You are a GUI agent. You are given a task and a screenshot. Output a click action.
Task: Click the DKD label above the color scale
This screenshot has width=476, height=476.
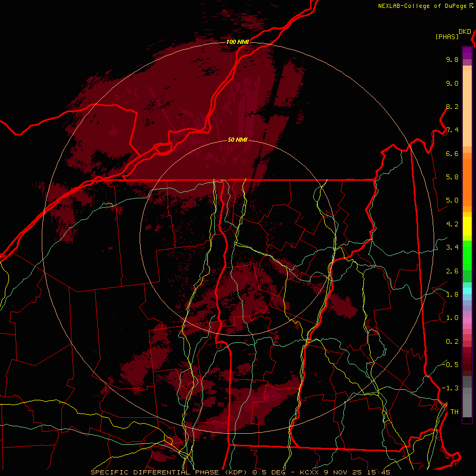465,32
